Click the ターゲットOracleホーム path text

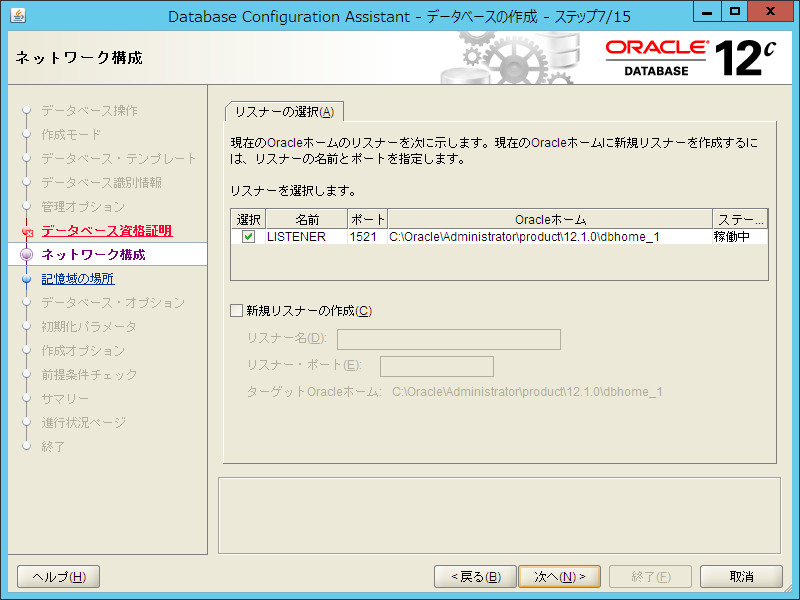point(527,392)
